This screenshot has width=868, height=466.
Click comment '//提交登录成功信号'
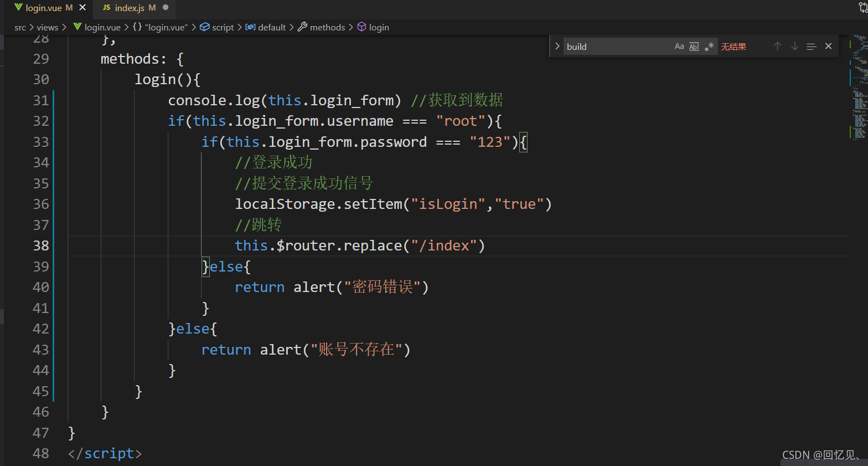304,183
